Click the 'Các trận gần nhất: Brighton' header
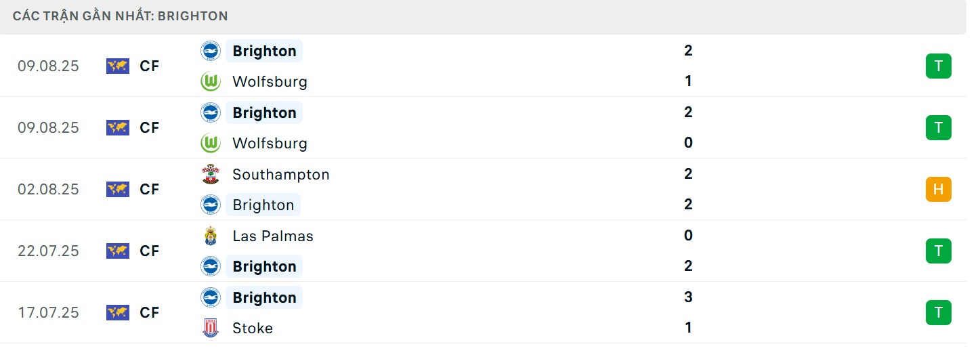The image size is (980, 359). pyautogui.click(x=120, y=16)
